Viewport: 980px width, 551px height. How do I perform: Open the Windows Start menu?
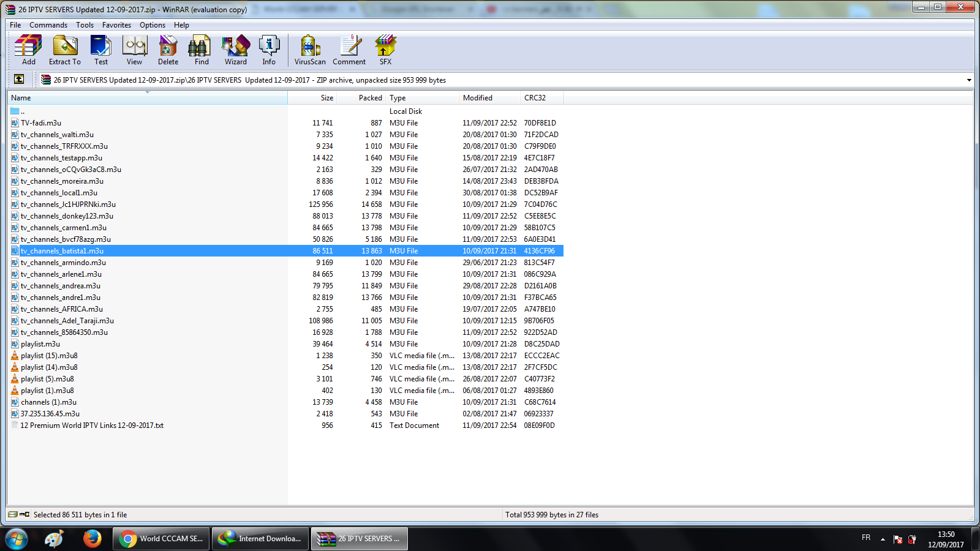(x=17, y=539)
